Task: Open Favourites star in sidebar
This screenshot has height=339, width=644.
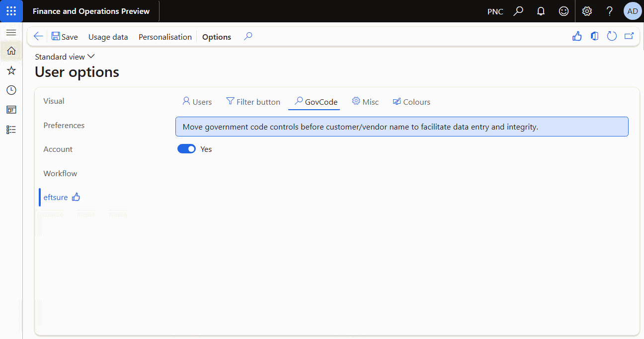Action: 11,70
